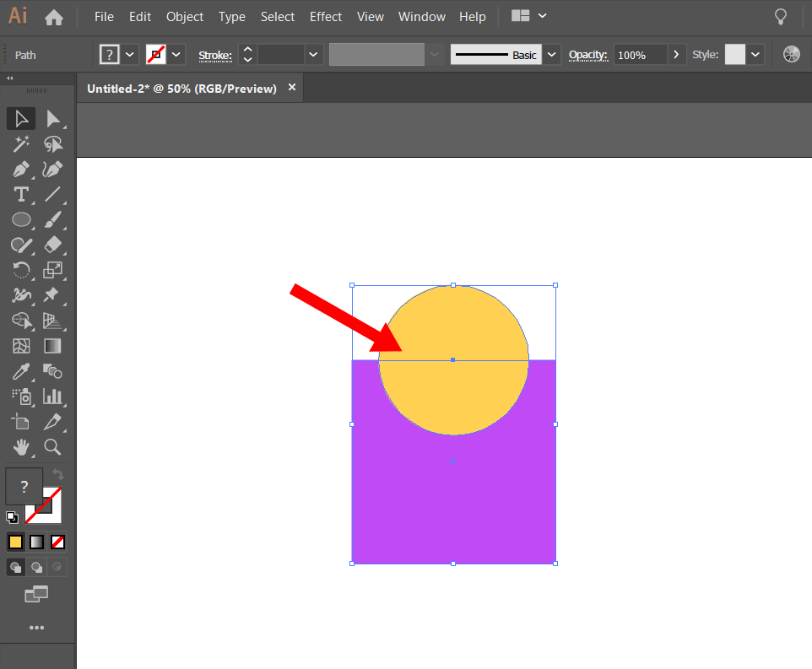Open the Basic brush definition dropdown
The image size is (812, 669).
coord(551,54)
